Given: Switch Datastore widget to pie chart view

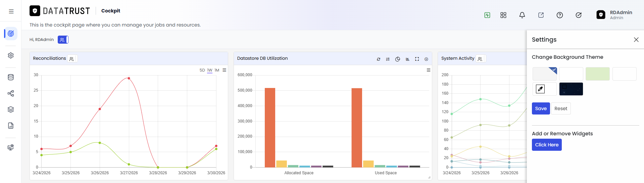Looking at the screenshot, I should click(x=398, y=59).
